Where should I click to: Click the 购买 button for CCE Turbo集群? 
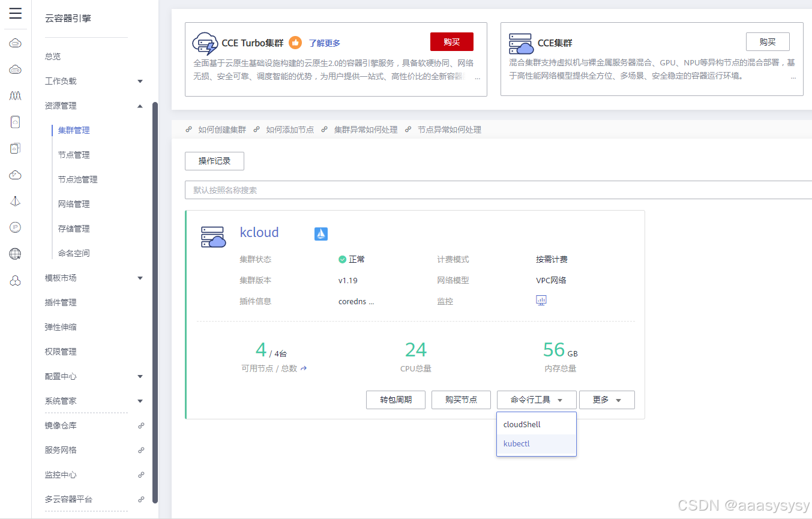(451, 41)
